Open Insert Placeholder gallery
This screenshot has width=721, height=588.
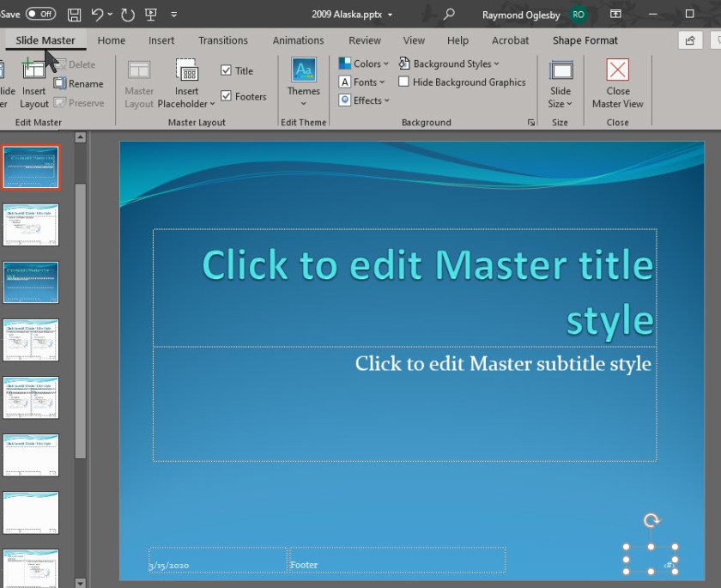click(186, 82)
